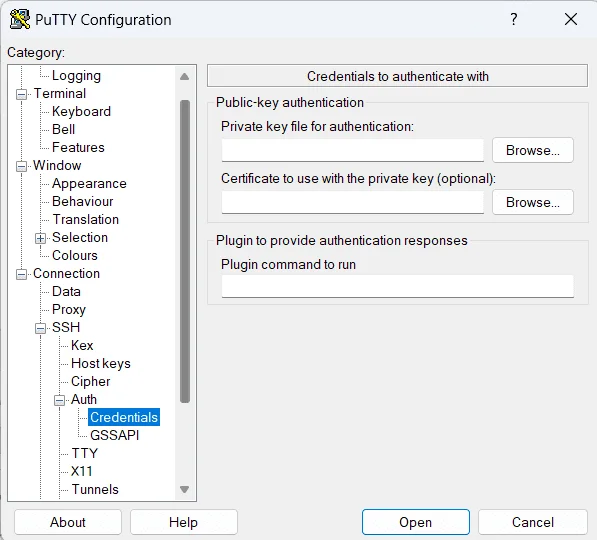Browse for a private key file
This screenshot has width=597, height=540.
533,150
